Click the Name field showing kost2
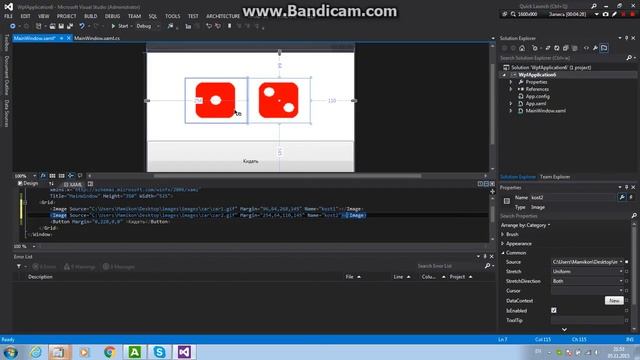This screenshot has height=360, width=640. point(573,198)
